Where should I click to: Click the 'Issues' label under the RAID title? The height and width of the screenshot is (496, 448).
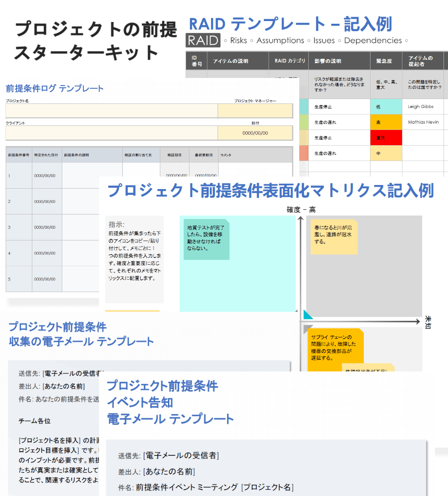(x=324, y=40)
